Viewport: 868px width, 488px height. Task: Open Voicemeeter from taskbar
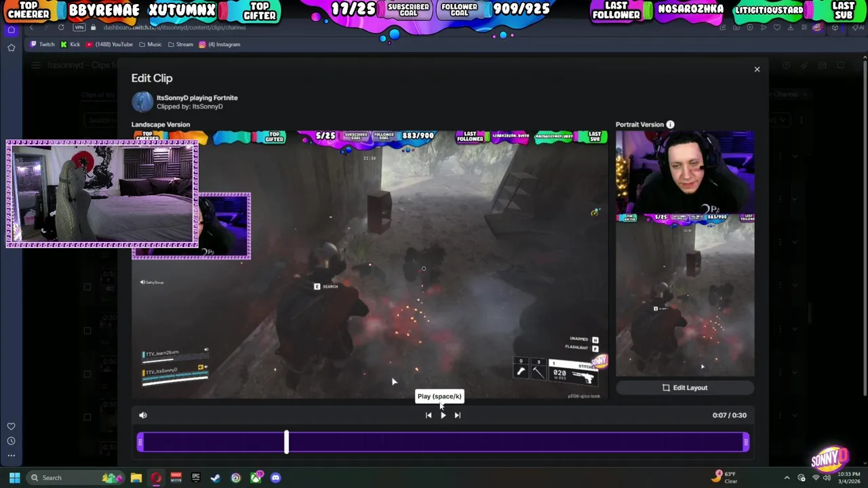point(176,478)
